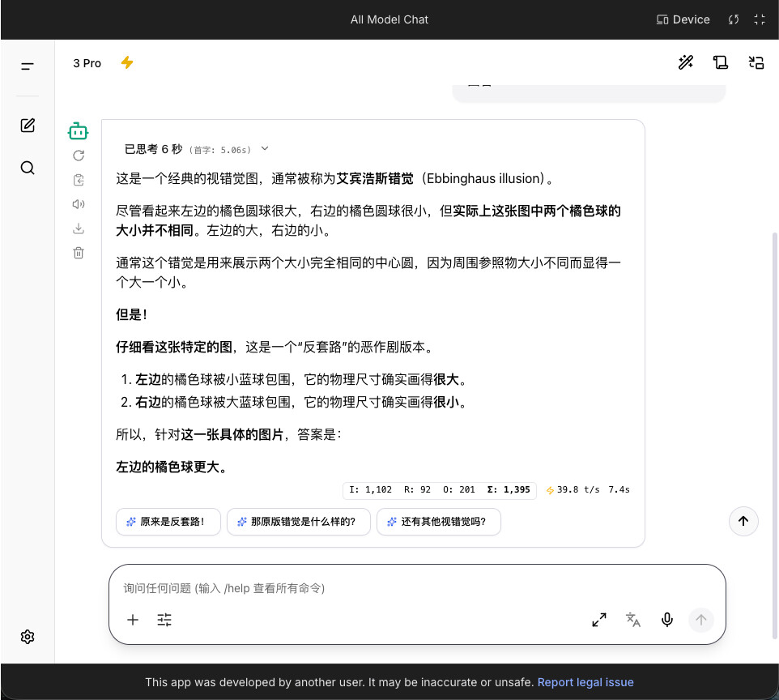
Task: Open the Device view option
Action: [x=683, y=19]
